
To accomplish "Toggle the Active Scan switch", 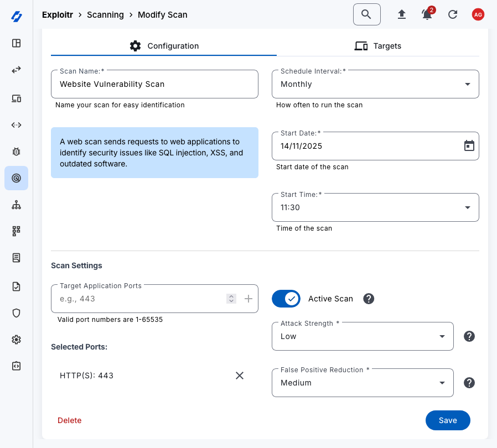I will coord(286,299).
